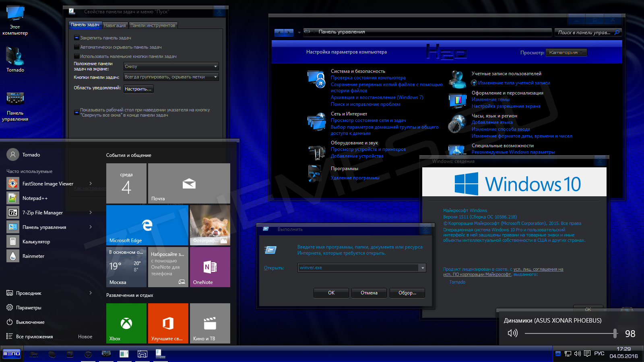Expand FastStone Image Viewer jump list arrow

[91, 183]
